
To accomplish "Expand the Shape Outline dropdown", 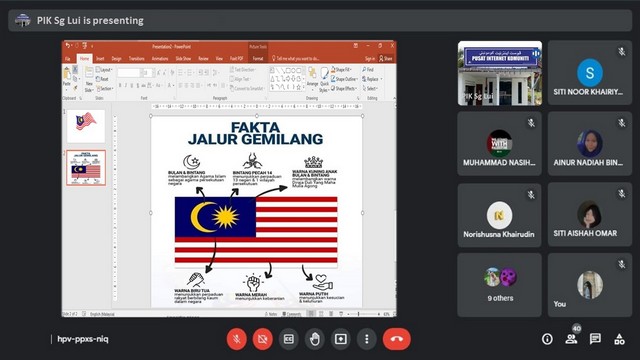I will [x=344, y=79].
